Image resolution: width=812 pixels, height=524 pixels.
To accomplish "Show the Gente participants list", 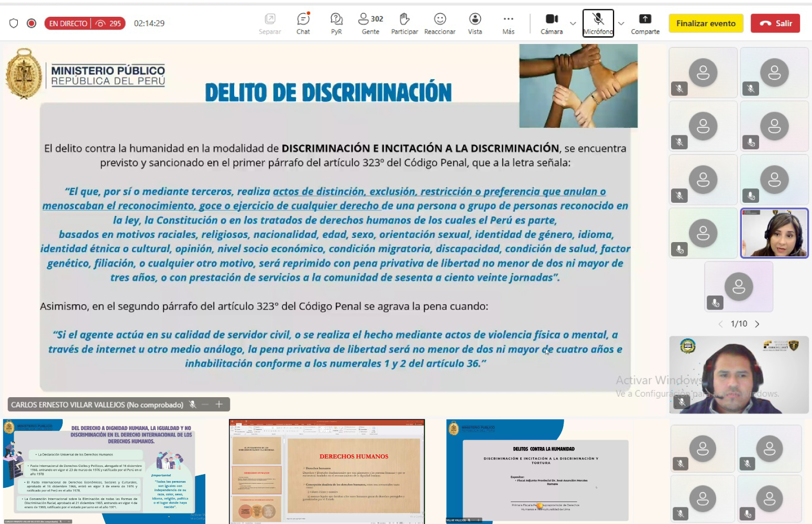I will click(370, 23).
